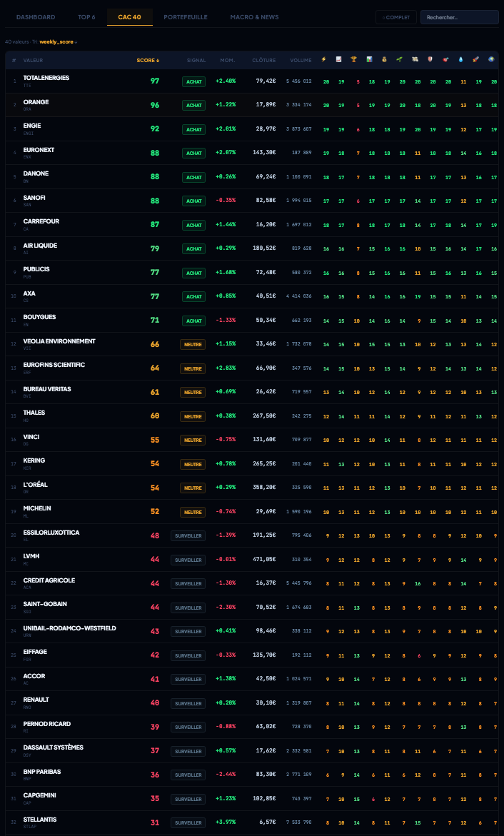The height and width of the screenshot is (836, 504).
Task: Click the shield column icon
Action: 430,59
